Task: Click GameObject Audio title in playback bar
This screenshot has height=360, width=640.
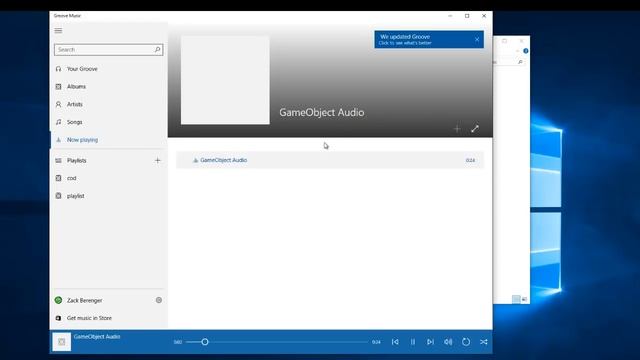Action: pos(97,337)
